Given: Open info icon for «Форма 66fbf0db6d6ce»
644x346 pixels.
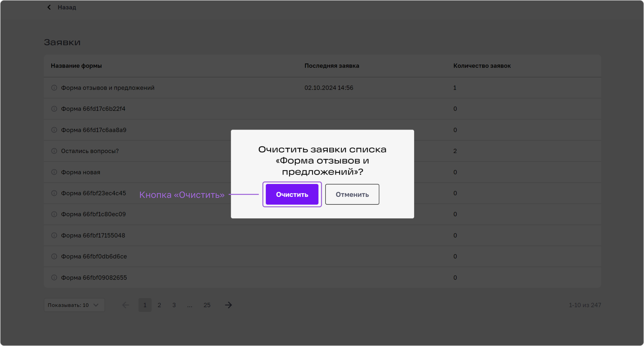Looking at the screenshot, I should (54, 257).
